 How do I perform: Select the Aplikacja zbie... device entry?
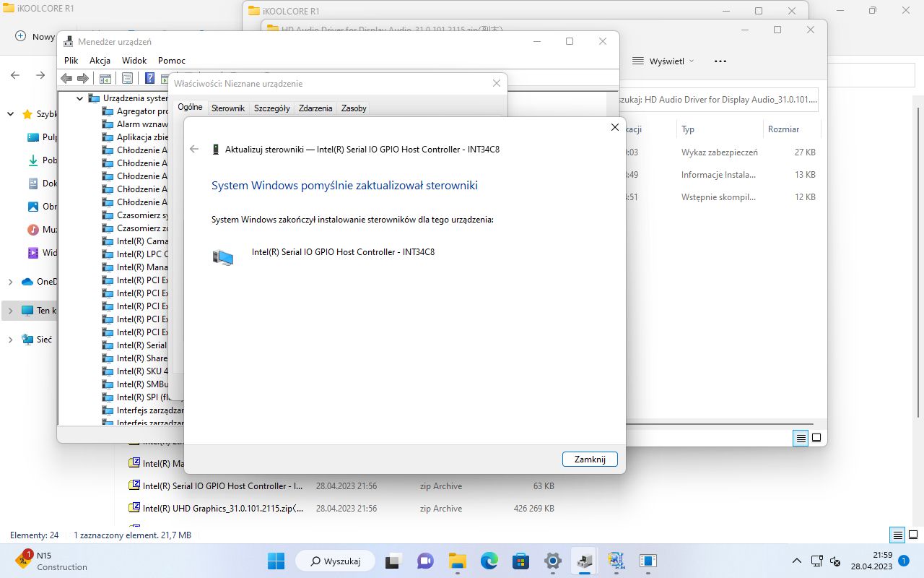[x=135, y=137]
